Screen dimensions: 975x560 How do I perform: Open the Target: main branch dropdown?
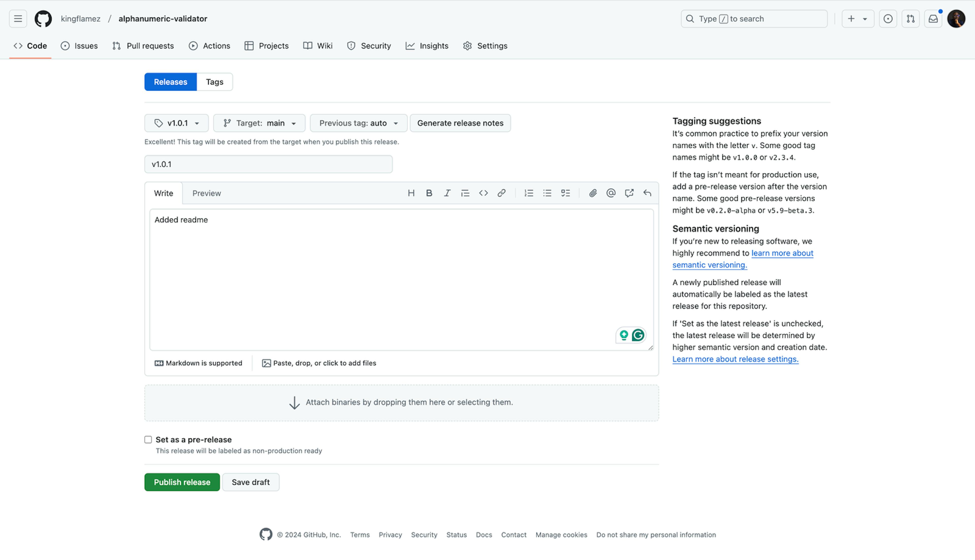click(x=259, y=123)
